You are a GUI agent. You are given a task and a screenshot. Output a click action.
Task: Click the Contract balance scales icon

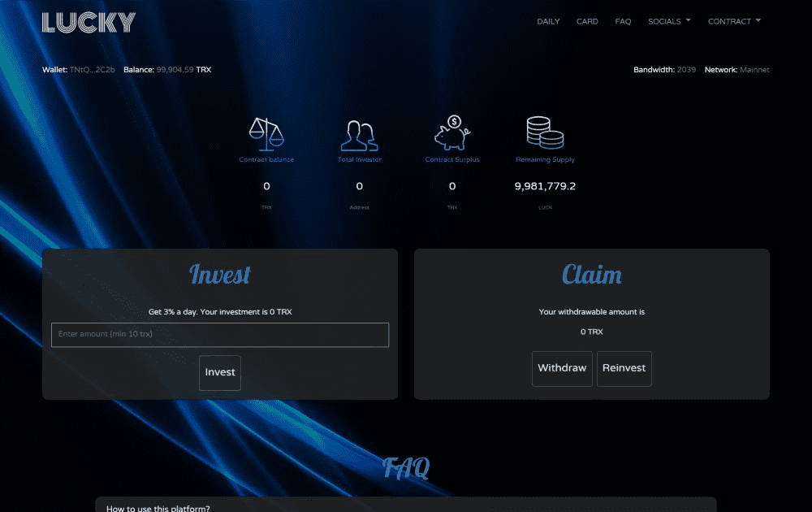pyautogui.click(x=266, y=132)
